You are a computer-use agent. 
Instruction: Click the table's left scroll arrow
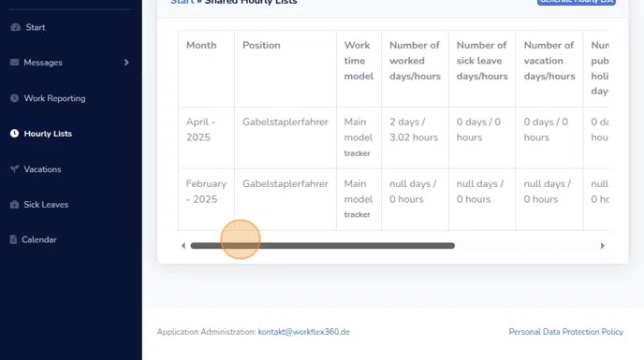183,246
